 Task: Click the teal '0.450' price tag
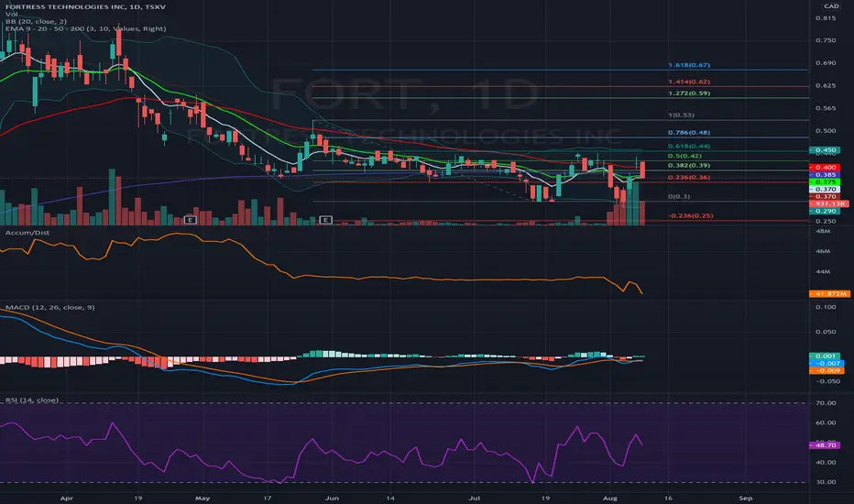coord(825,150)
